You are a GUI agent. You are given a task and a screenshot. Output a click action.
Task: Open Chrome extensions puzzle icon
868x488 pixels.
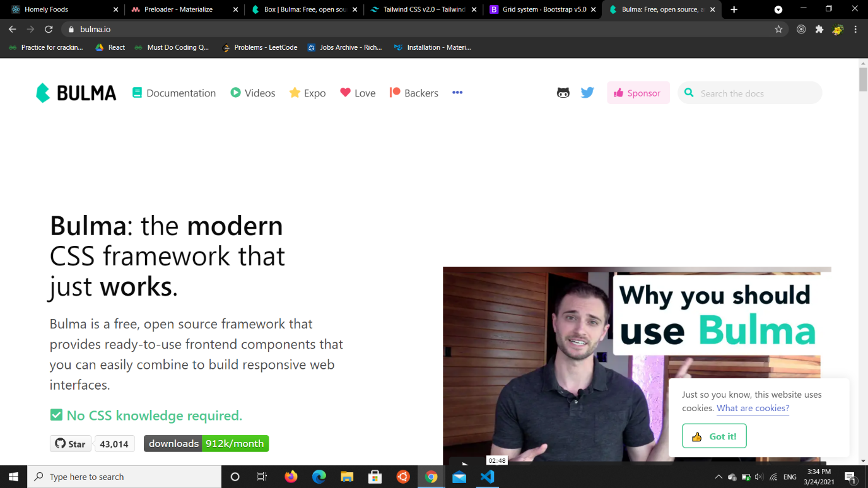point(819,29)
